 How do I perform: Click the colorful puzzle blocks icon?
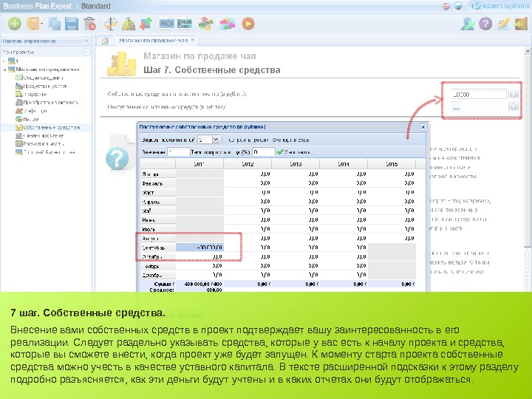228,24
